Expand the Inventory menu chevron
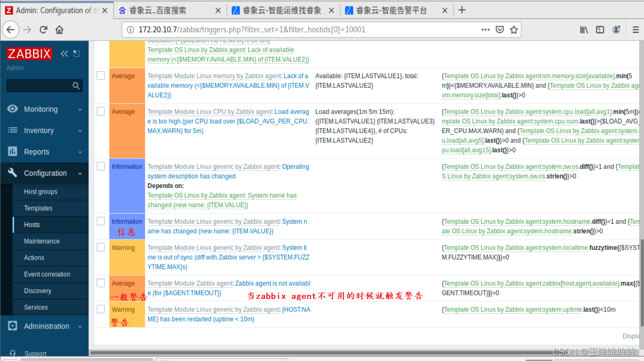 click(x=80, y=131)
